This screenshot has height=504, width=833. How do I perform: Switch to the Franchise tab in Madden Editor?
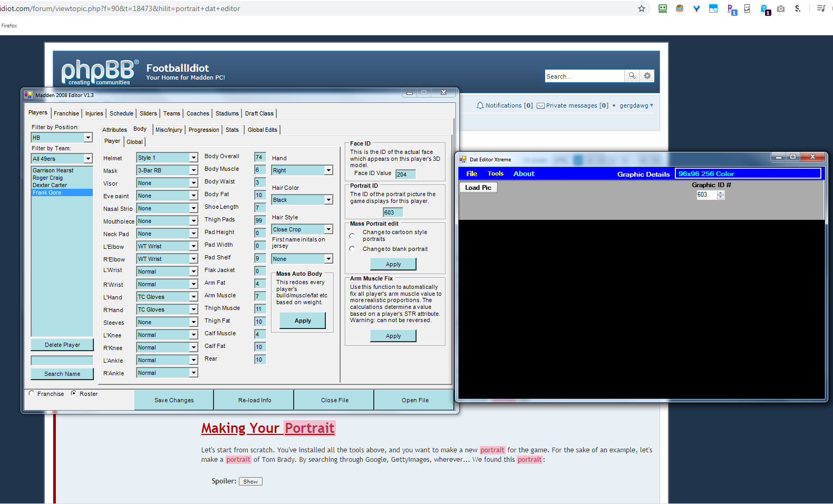click(66, 113)
